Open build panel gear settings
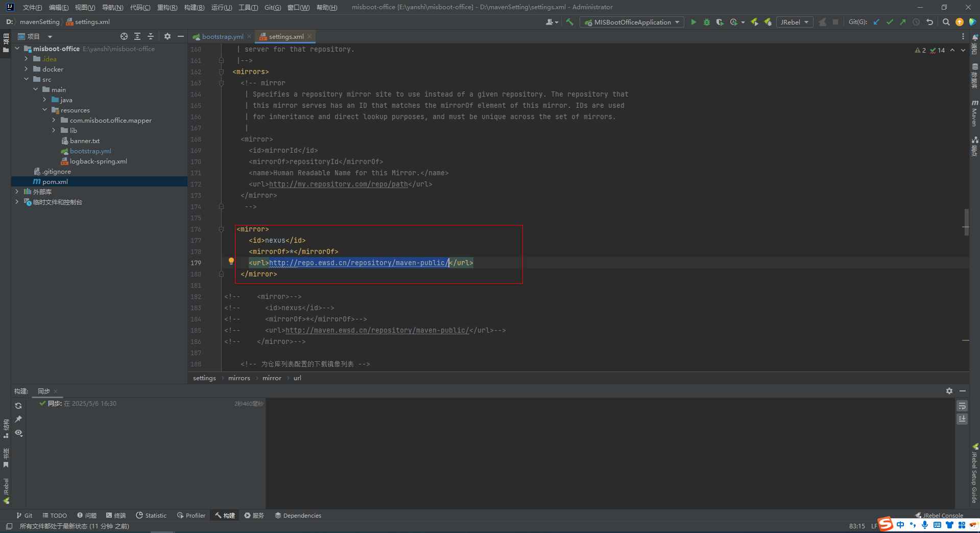 point(949,391)
